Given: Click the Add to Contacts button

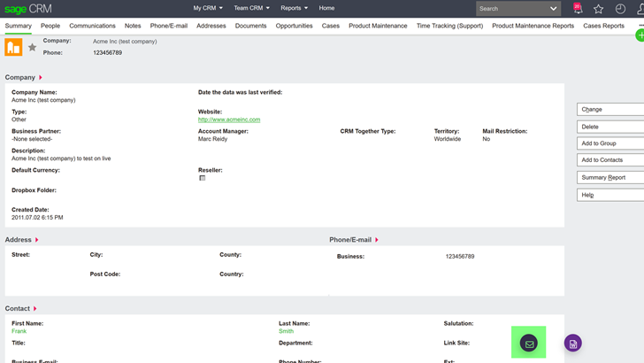Looking at the screenshot, I should (610, 160).
